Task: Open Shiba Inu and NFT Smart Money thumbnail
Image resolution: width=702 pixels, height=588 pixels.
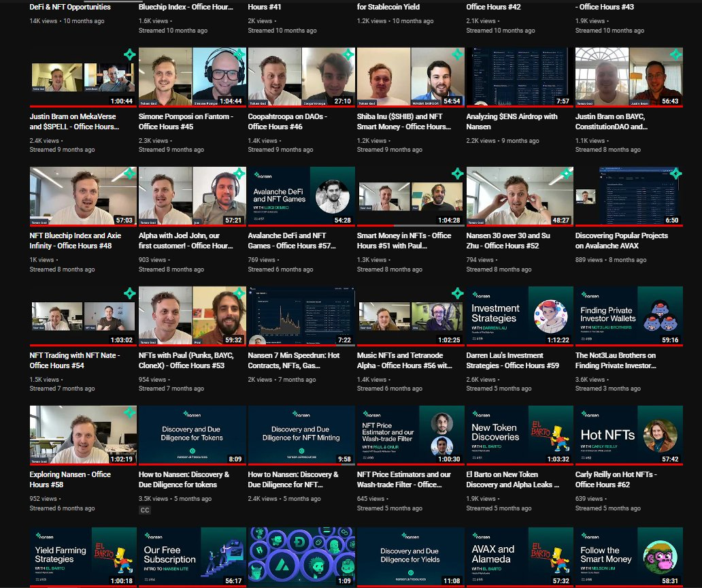Action: coord(411,77)
